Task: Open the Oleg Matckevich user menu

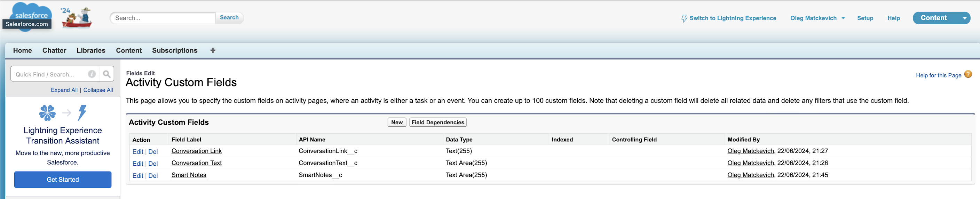Action: click(x=817, y=18)
